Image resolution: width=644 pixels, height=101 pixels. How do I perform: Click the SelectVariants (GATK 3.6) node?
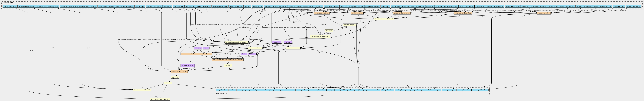pos(142,90)
